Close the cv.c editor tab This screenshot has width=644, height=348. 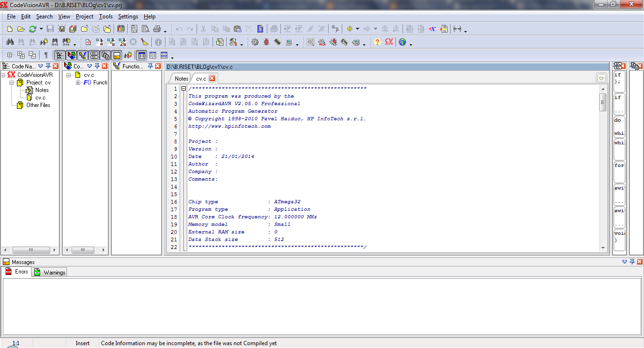(x=212, y=78)
